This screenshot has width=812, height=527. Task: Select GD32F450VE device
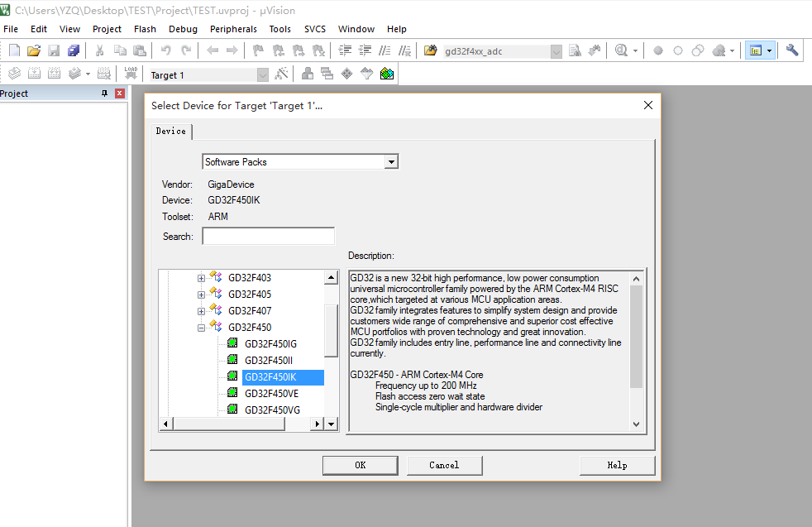click(x=271, y=394)
